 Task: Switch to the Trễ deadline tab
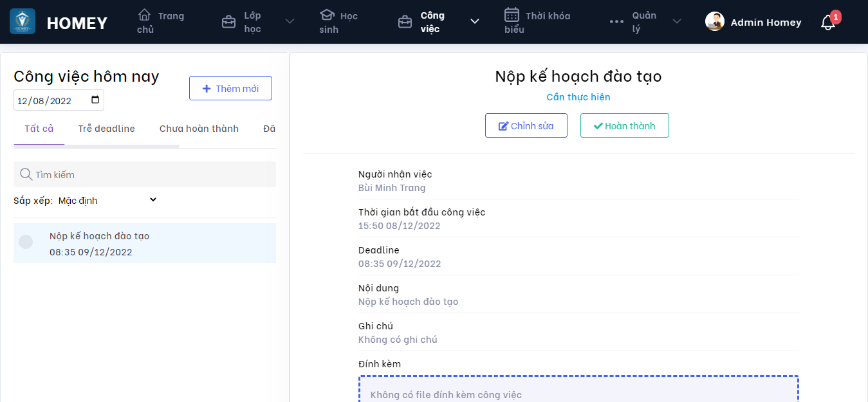point(107,129)
